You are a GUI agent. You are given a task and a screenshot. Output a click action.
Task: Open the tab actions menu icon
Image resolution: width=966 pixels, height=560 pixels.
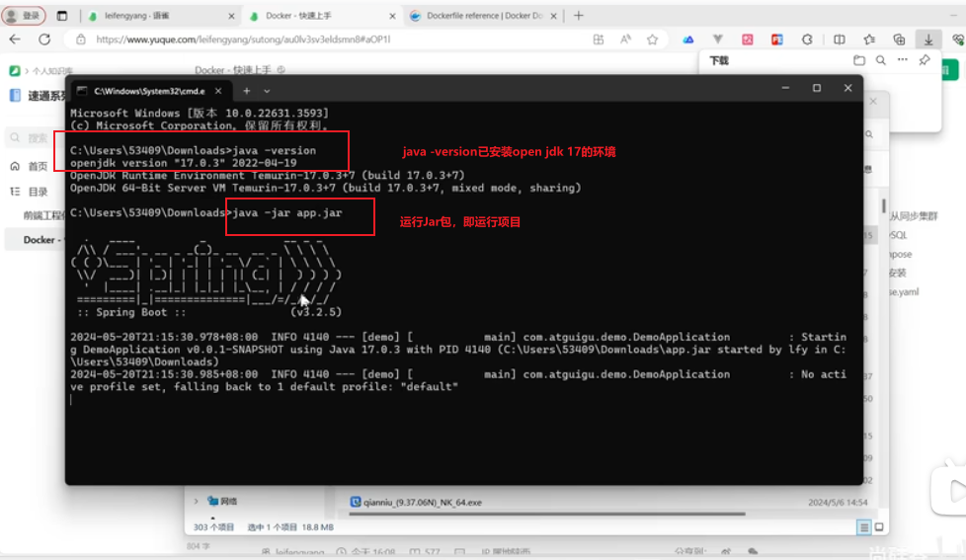(x=61, y=16)
